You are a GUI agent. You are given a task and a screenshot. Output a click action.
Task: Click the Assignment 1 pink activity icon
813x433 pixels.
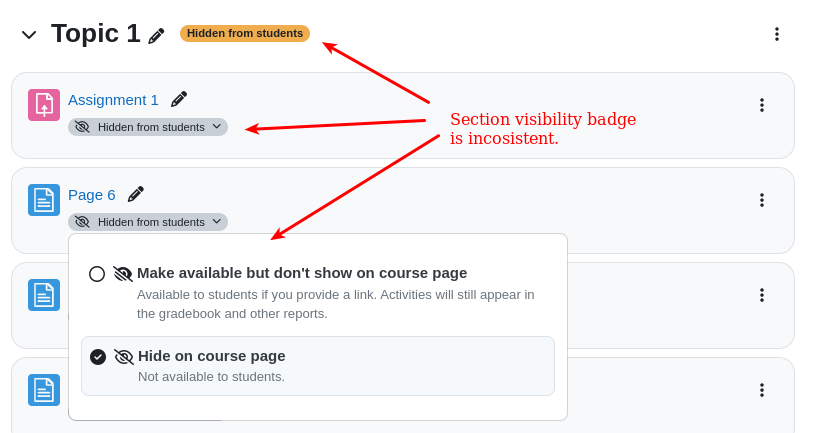pyautogui.click(x=44, y=105)
